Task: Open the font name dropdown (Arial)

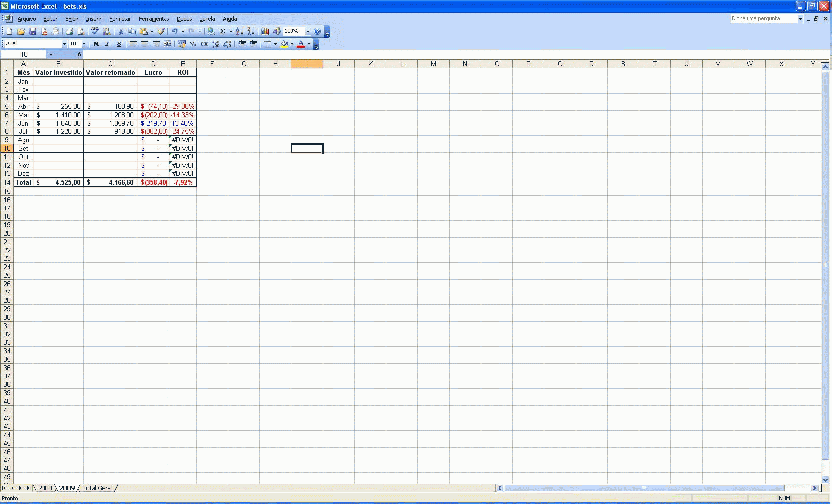Action: (x=64, y=44)
